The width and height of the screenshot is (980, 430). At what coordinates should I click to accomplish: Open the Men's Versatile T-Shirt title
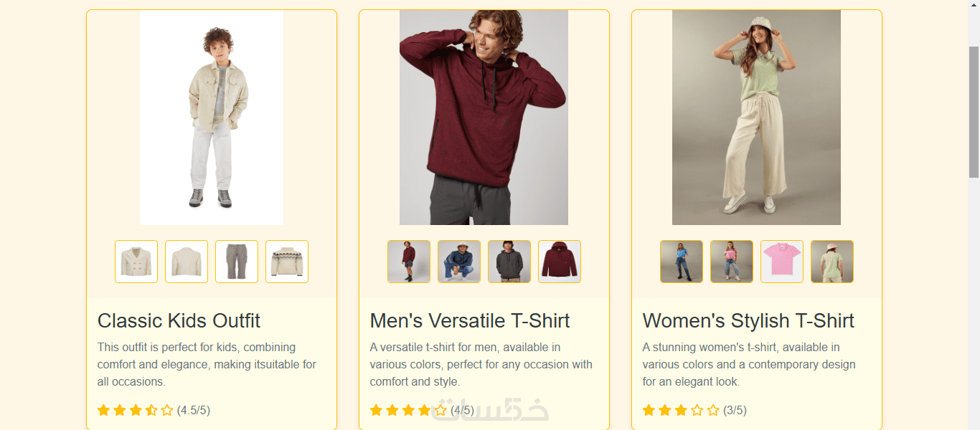coord(470,320)
